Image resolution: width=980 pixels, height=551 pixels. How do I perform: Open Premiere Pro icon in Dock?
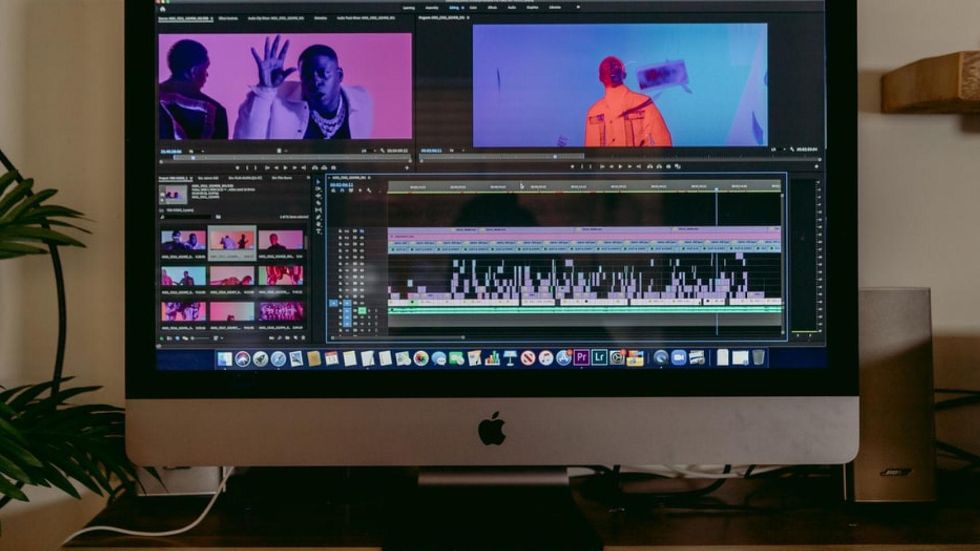(581, 358)
